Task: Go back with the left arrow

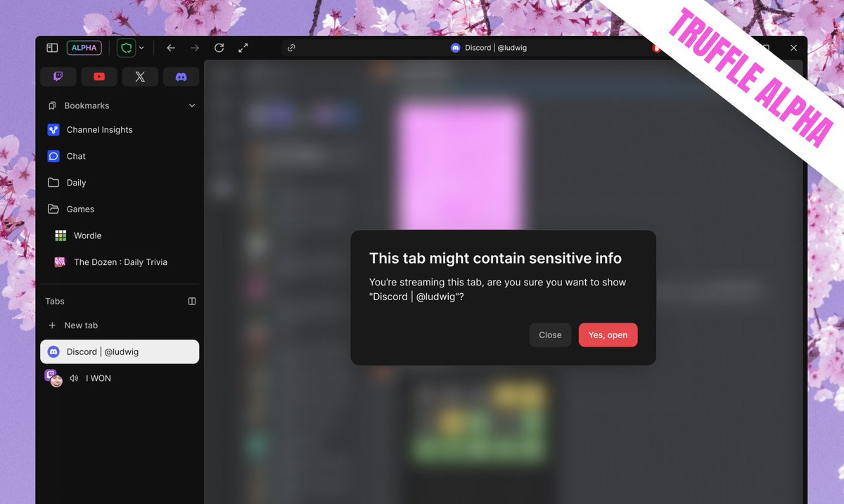Action: (x=170, y=48)
